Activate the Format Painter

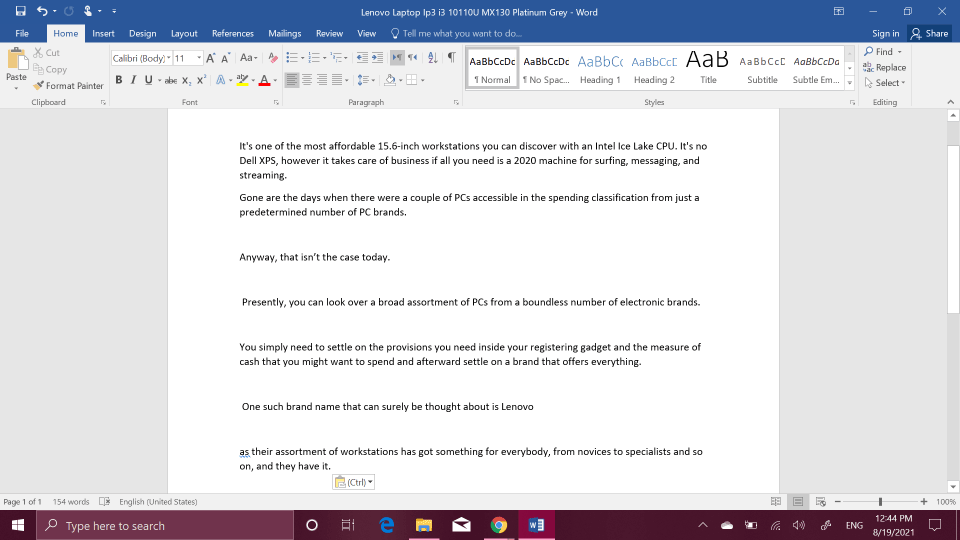pyautogui.click(x=69, y=86)
